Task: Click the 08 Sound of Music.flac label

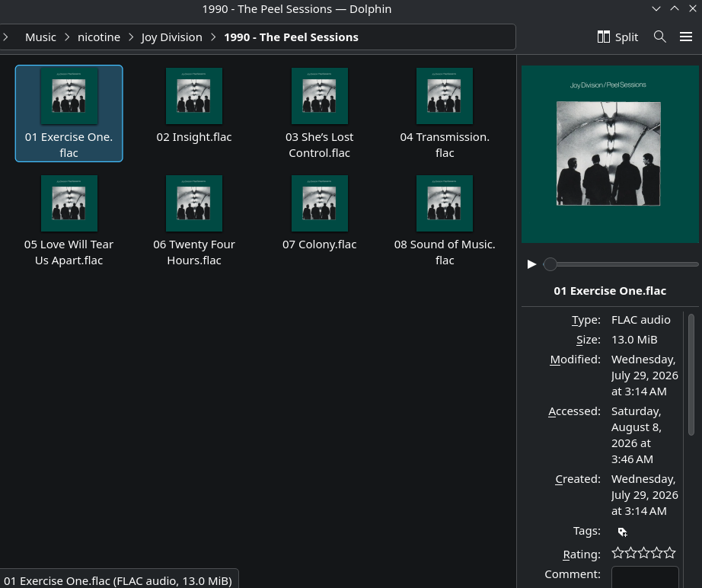Action: pyautogui.click(x=445, y=252)
